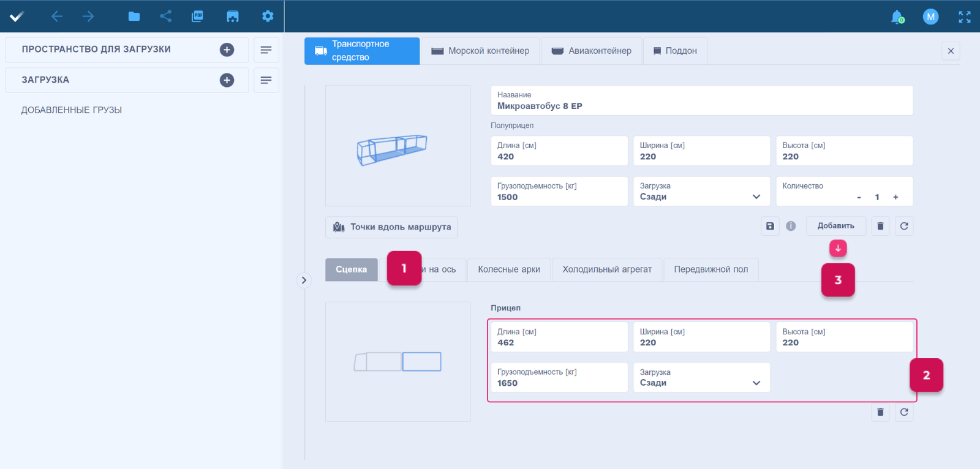This screenshot has height=469, width=980.
Task: Increase Количество with the plus stepper
Action: point(895,197)
